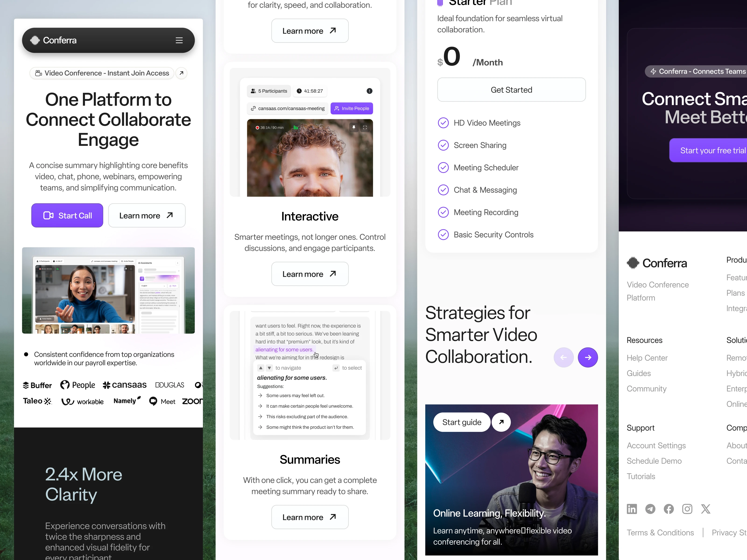The width and height of the screenshot is (747, 560).
Task: Click Learn more under Interactive
Action: pyautogui.click(x=310, y=274)
